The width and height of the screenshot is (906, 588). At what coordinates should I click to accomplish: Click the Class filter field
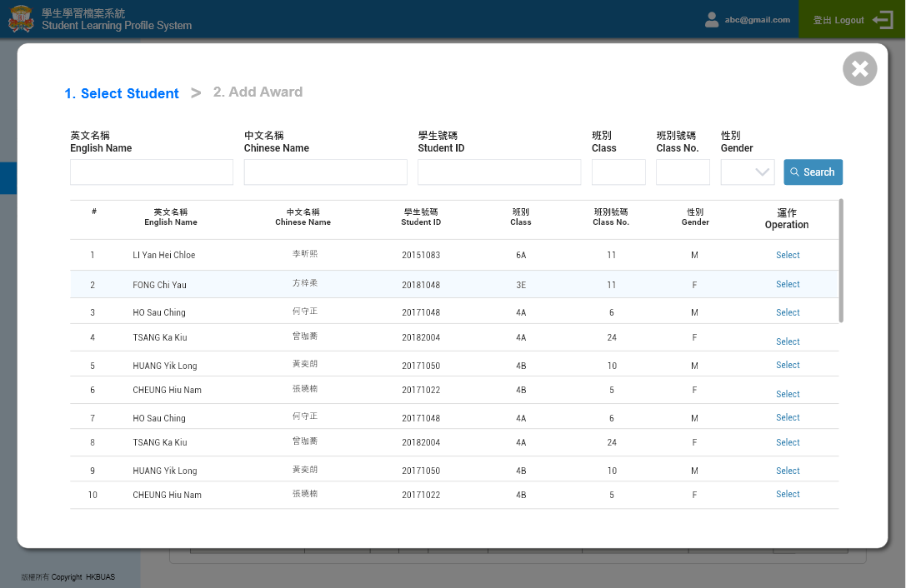(618, 172)
